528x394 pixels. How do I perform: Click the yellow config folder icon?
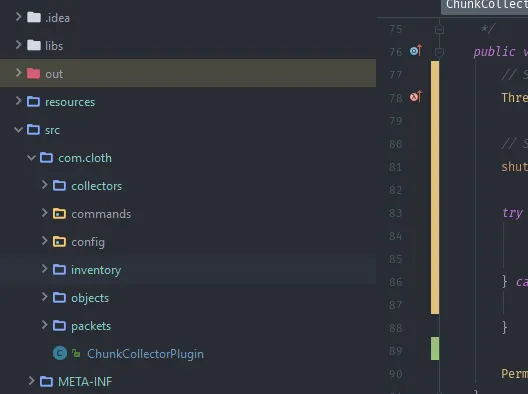click(60, 241)
